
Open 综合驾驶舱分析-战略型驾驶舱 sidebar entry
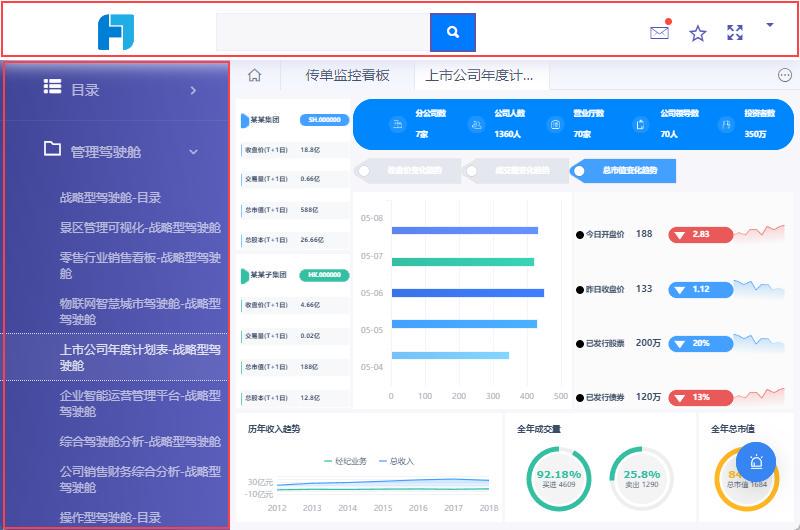click(x=140, y=442)
